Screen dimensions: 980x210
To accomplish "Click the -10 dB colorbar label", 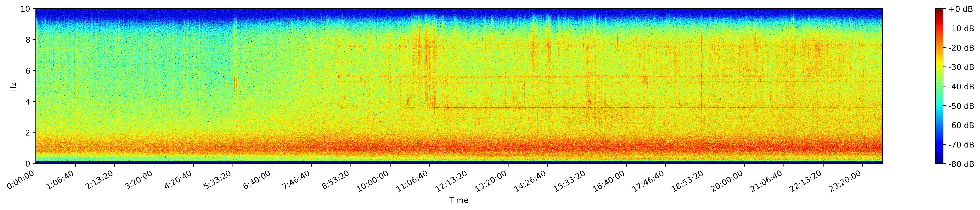I will 961,29.
